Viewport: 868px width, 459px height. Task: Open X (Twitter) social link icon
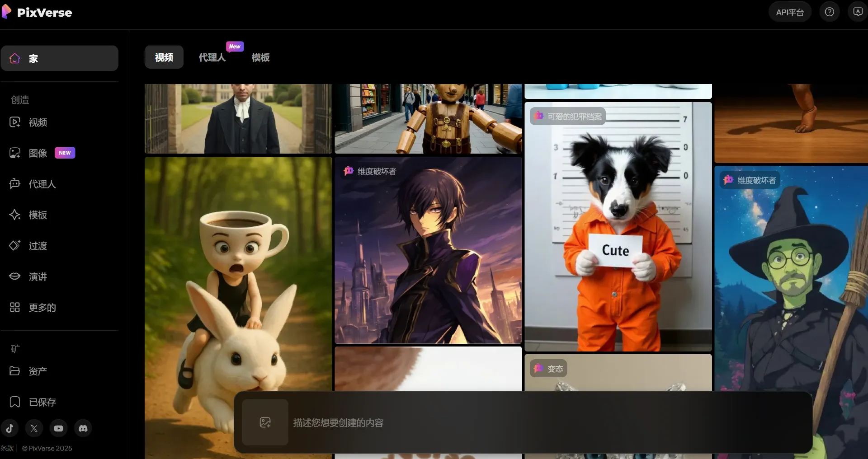[x=34, y=428]
